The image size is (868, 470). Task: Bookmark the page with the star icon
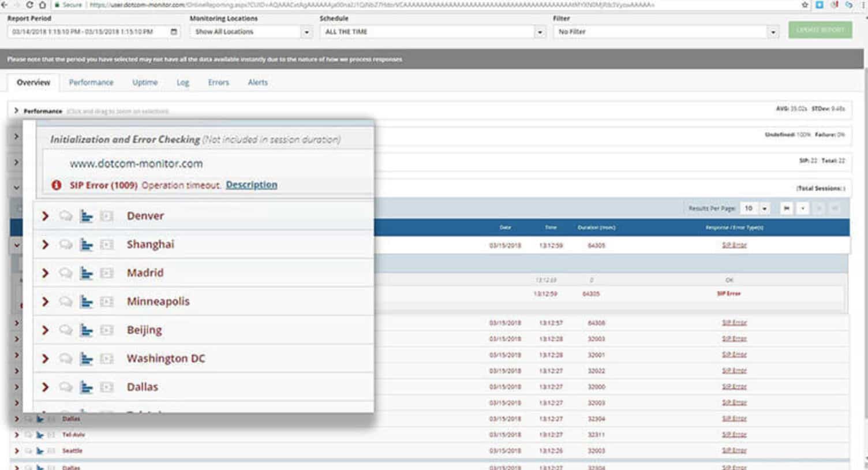[805, 5]
